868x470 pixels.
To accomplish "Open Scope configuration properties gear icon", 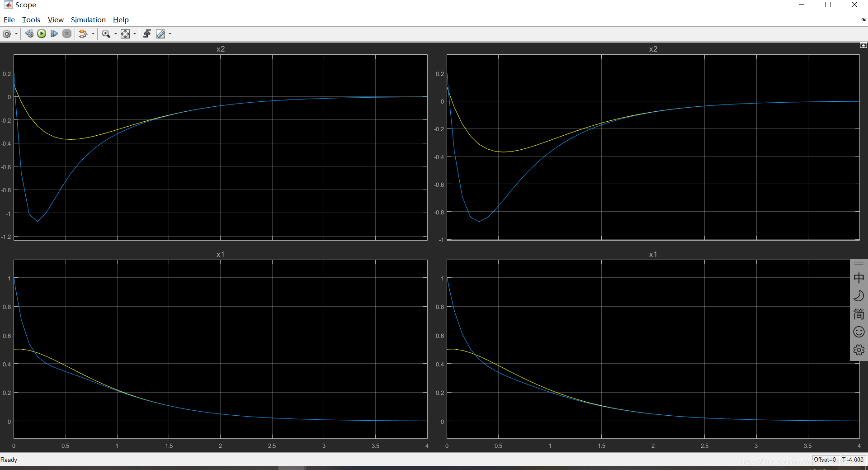I will pyautogui.click(x=7, y=34).
